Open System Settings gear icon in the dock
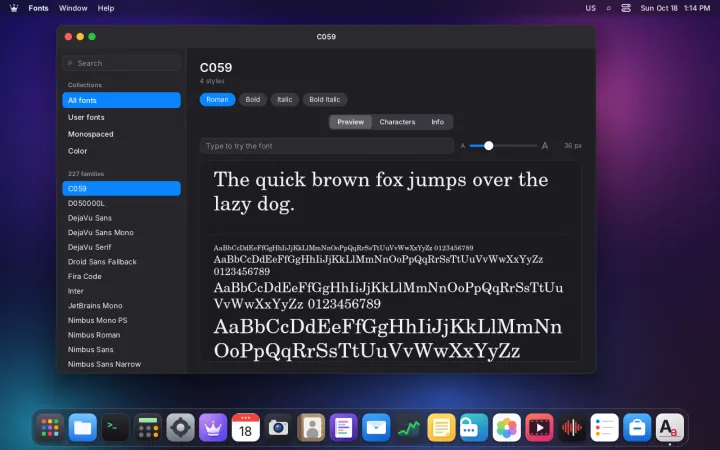Screen dimensions: 720x450 [x=180, y=428]
